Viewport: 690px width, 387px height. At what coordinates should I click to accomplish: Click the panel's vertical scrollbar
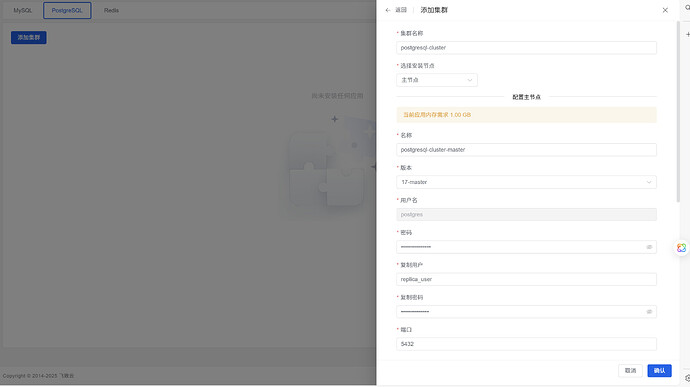point(678,112)
